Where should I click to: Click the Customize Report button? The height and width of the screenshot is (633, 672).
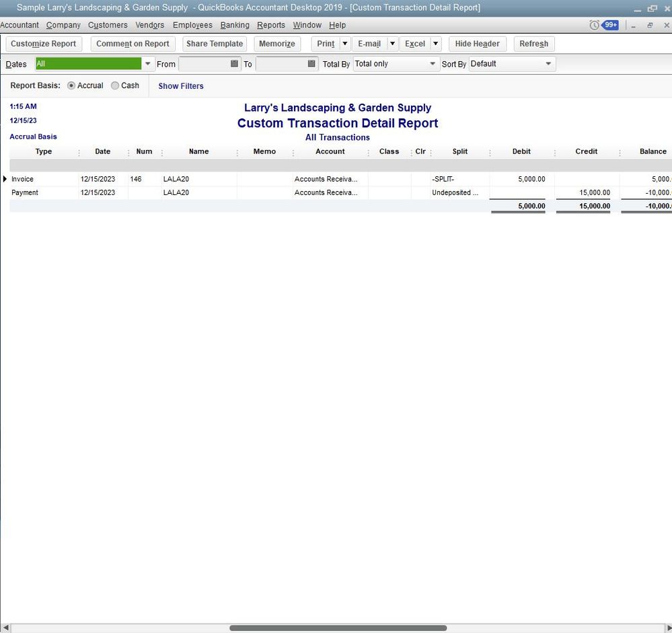(x=44, y=44)
